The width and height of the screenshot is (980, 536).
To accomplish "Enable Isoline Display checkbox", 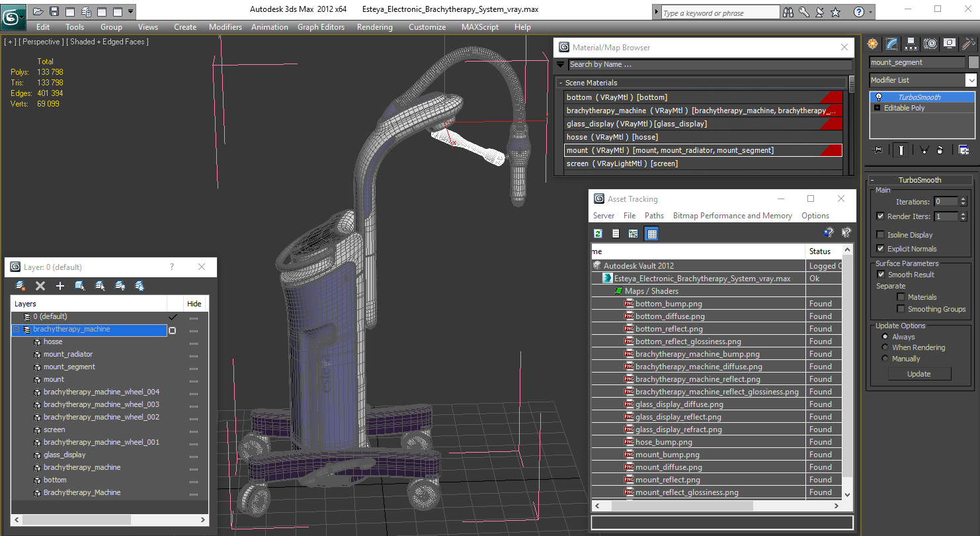I will click(x=880, y=235).
